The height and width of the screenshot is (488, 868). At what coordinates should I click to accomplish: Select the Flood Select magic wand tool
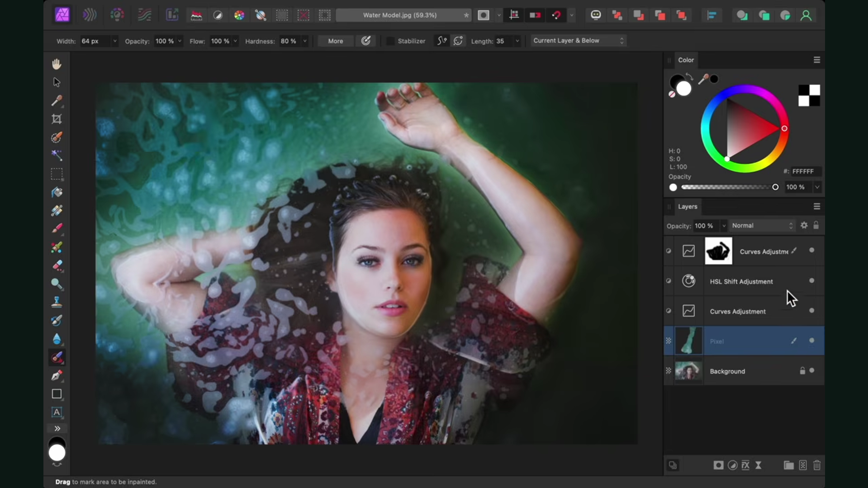(x=57, y=156)
